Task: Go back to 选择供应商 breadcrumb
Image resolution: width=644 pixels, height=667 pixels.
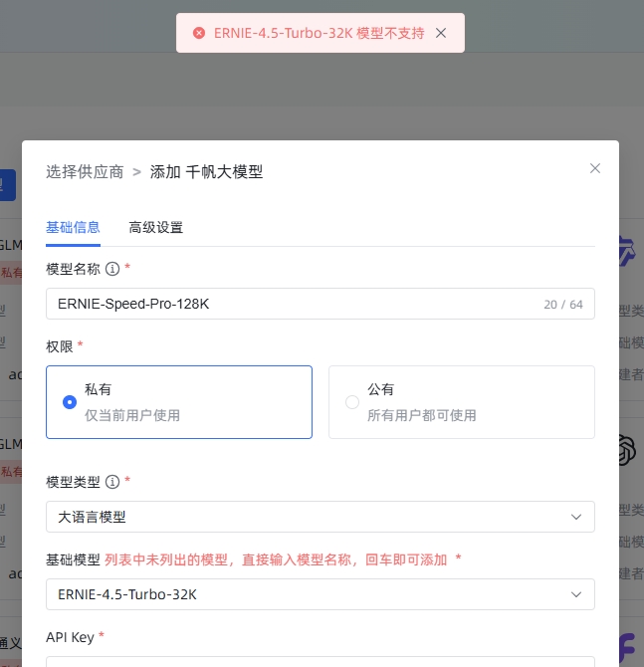Action: tap(85, 172)
